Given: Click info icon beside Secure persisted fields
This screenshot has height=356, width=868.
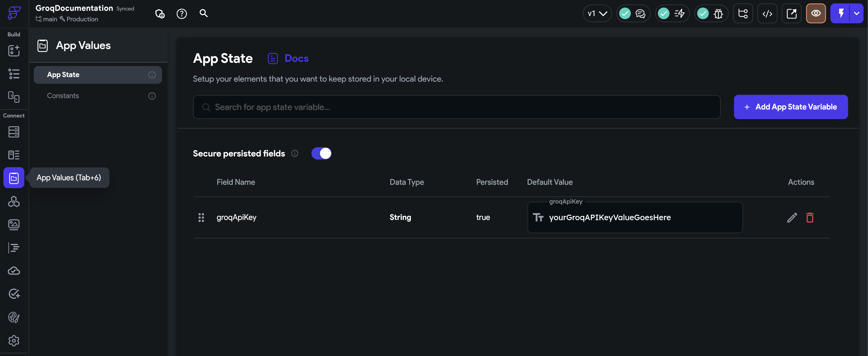Looking at the screenshot, I should pos(295,153).
